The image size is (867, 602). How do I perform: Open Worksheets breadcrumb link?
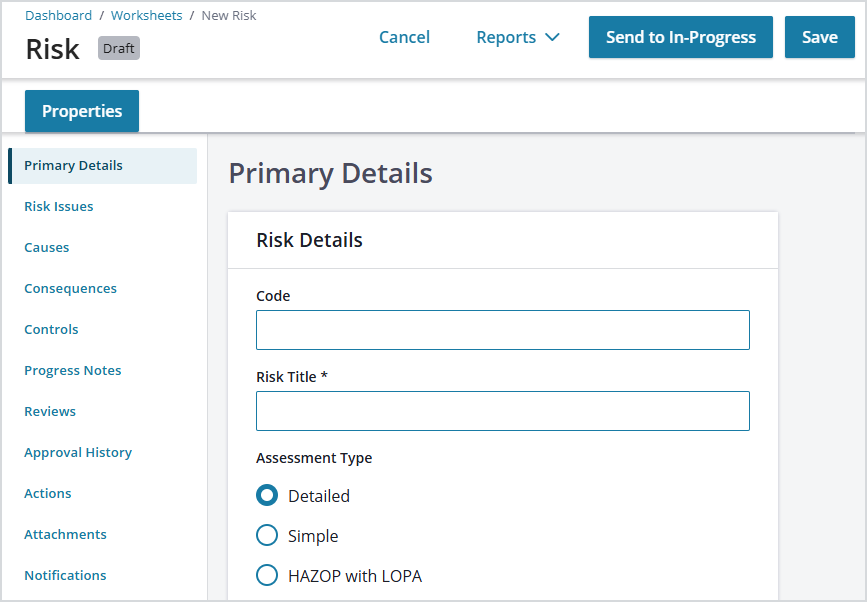click(x=147, y=15)
